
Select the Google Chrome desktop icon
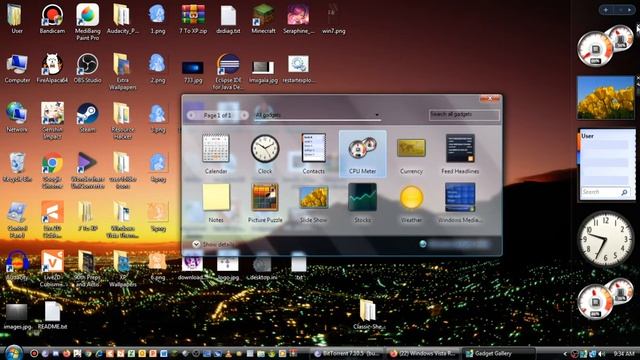pos(52,171)
